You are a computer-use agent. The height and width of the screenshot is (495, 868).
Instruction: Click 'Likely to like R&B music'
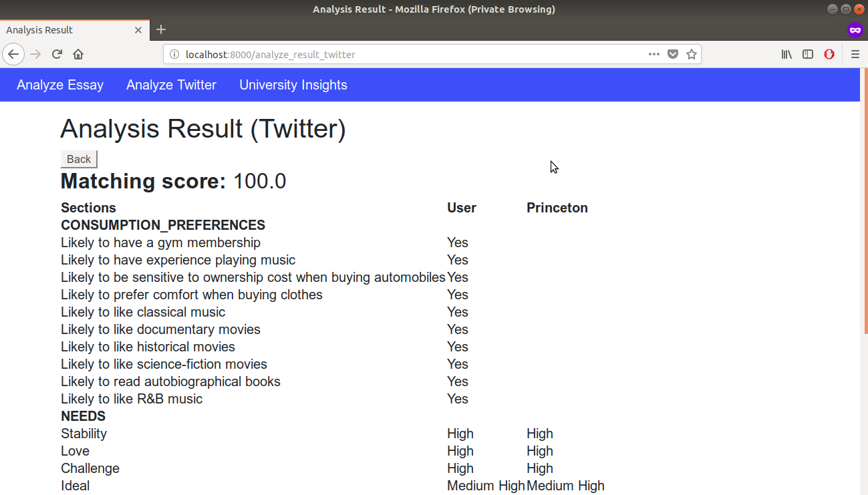point(132,399)
